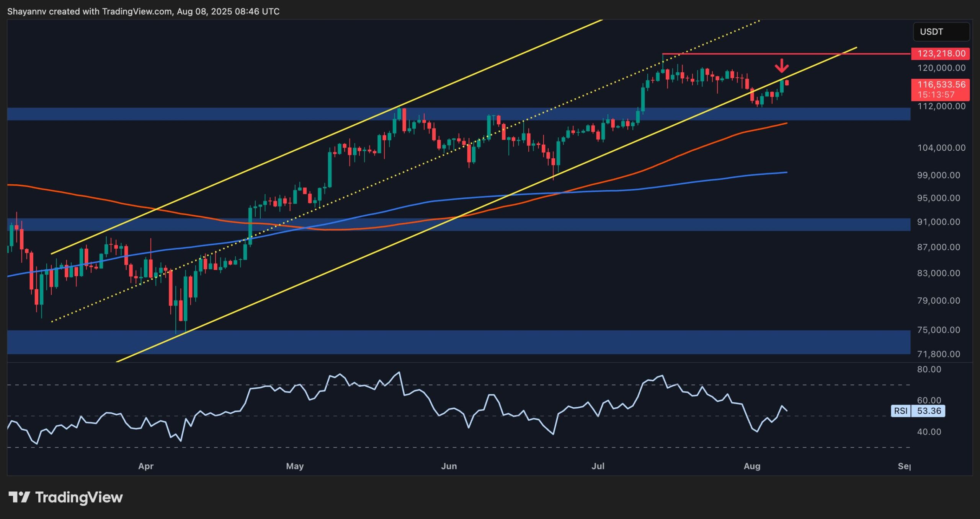Click the Jul label on time axis

coord(598,466)
